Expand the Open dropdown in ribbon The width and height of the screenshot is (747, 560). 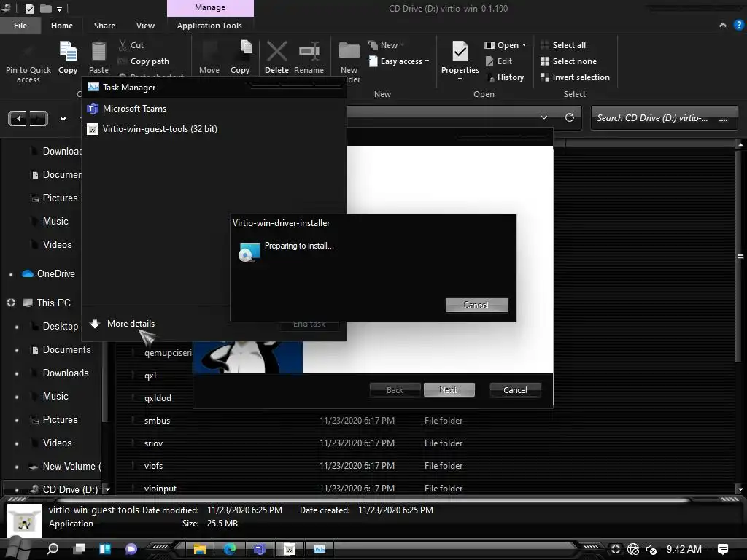(x=506, y=45)
